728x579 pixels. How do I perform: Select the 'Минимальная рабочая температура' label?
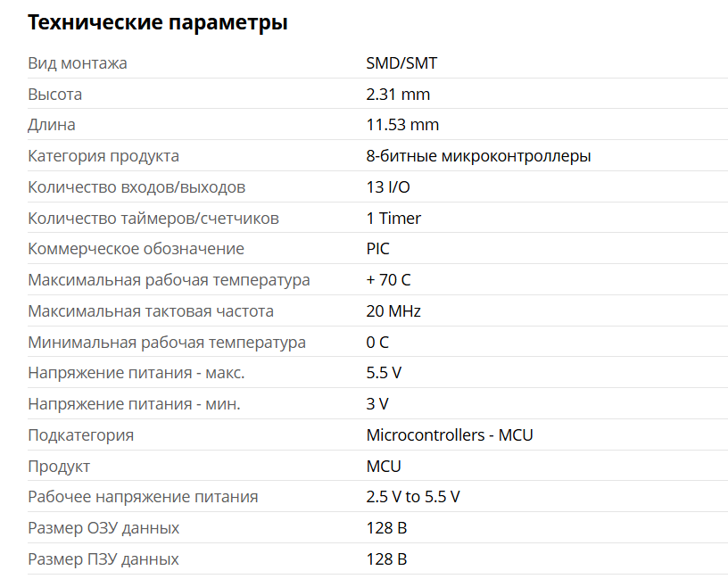[x=167, y=343]
